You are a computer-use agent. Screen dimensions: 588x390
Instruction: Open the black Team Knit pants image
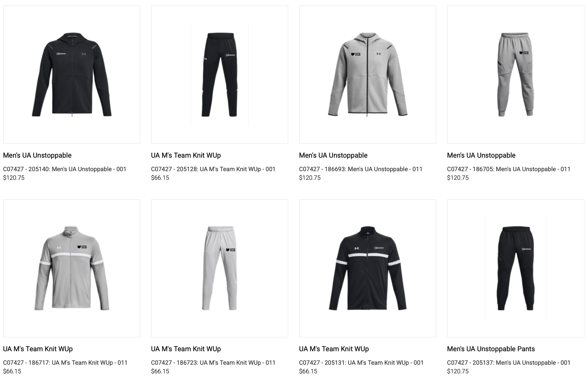(x=220, y=74)
